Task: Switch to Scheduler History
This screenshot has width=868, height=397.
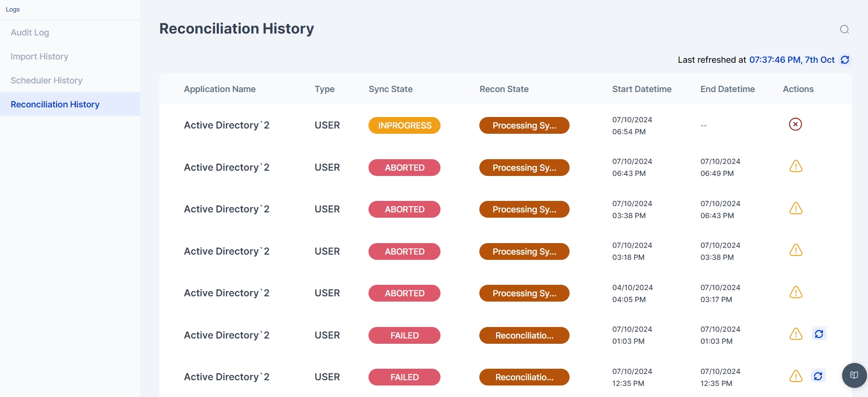Action: (x=47, y=81)
